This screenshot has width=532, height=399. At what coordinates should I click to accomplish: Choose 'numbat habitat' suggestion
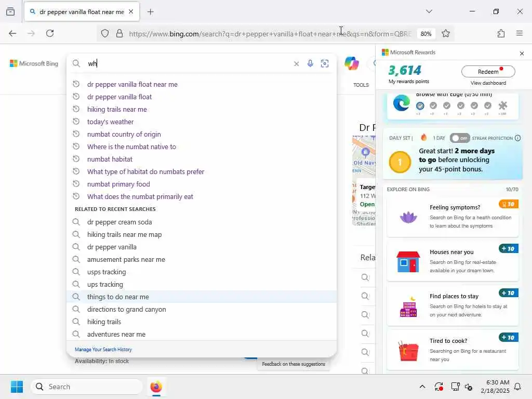coord(202,159)
